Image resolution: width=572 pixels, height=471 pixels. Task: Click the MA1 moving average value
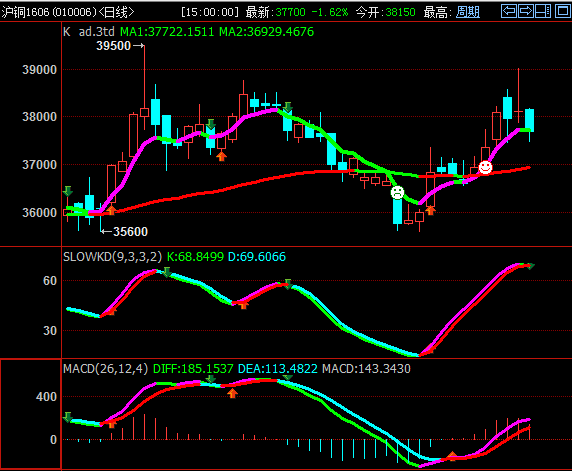tap(167, 32)
